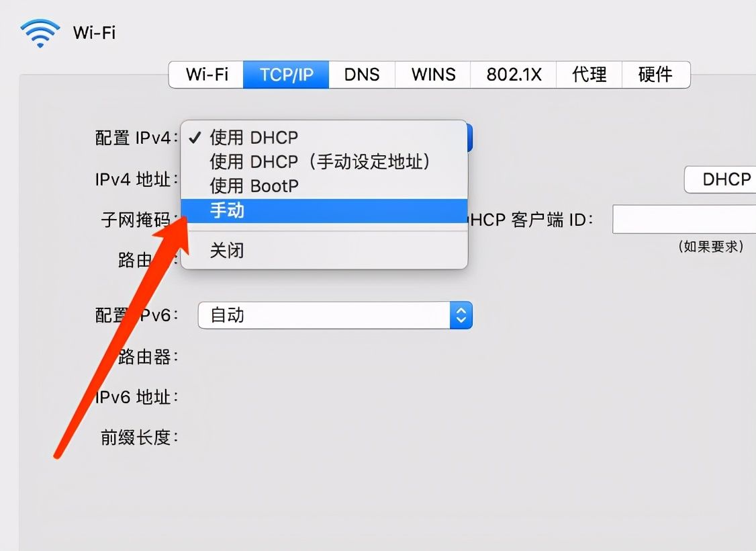Click the DHCP lease button
The image size is (756, 551).
(x=720, y=179)
